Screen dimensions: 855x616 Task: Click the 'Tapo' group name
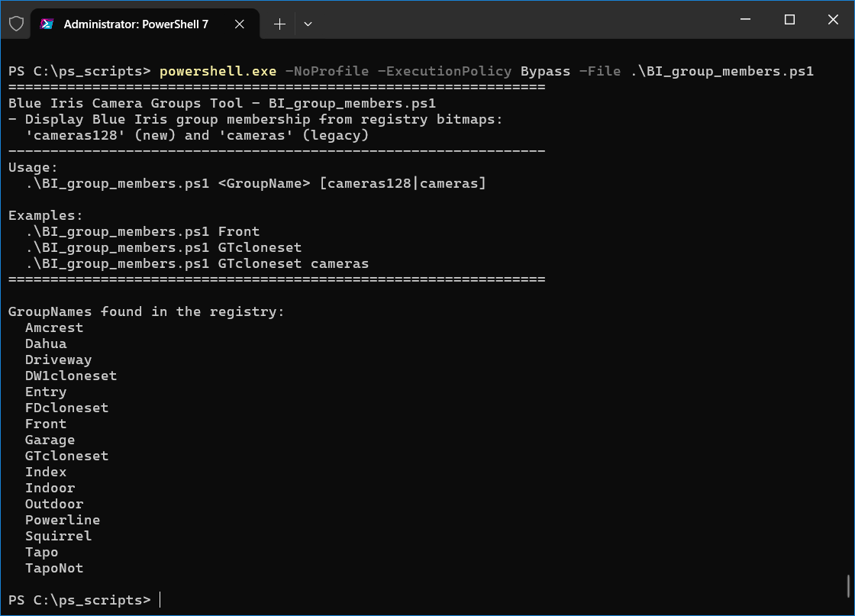[x=41, y=552]
